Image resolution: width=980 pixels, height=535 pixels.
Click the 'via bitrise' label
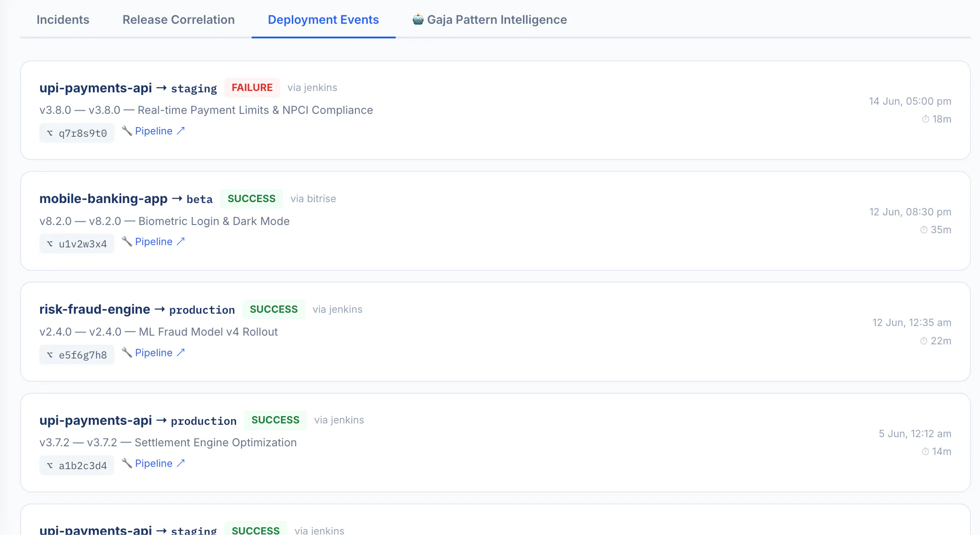point(313,198)
